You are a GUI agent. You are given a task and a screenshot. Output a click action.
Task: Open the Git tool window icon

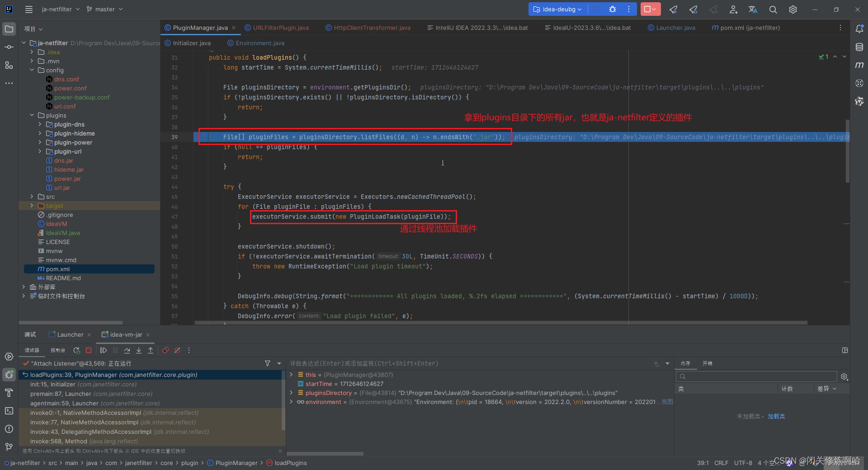coord(9,447)
